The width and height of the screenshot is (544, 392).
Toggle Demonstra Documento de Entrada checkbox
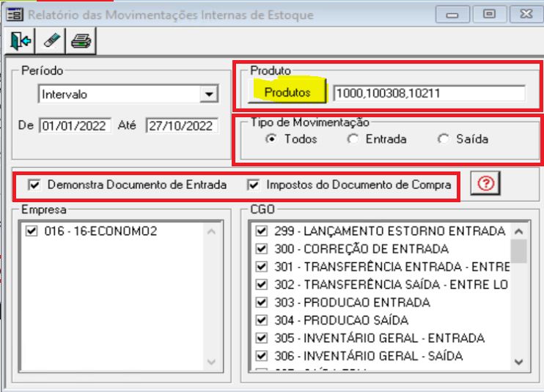point(34,185)
